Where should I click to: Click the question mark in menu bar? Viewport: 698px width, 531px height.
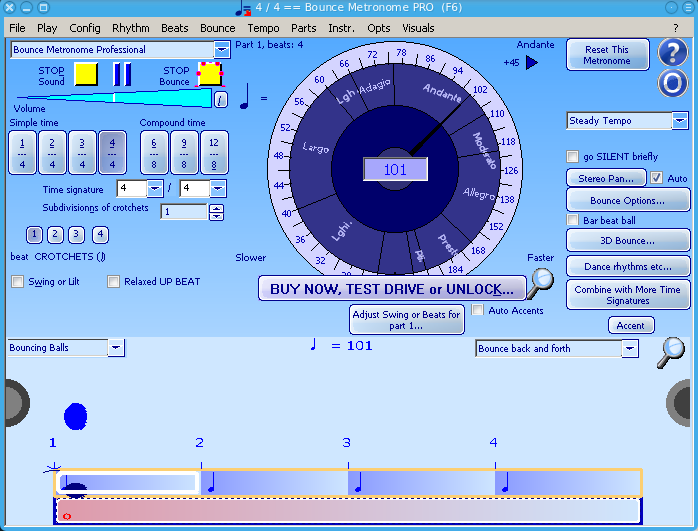tap(676, 28)
